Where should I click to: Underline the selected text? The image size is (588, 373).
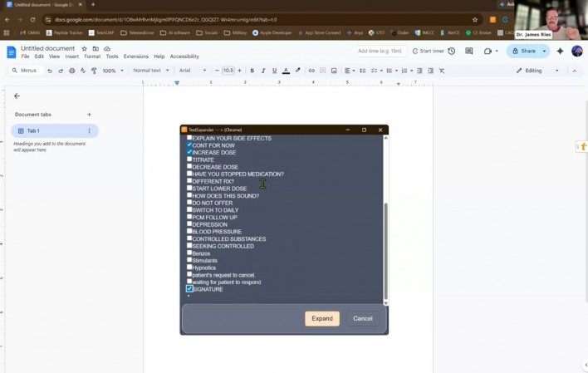pyautogui.click(x=275, y=71)
